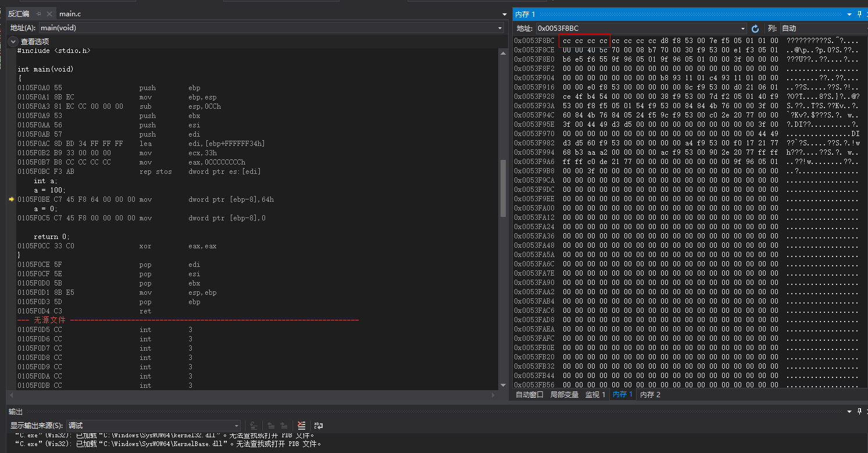Click the 'mov dword ptr [ebp-8],0' line
Image resolution: width=868 pixels, height=453 pixels.
tap(141, 218)
